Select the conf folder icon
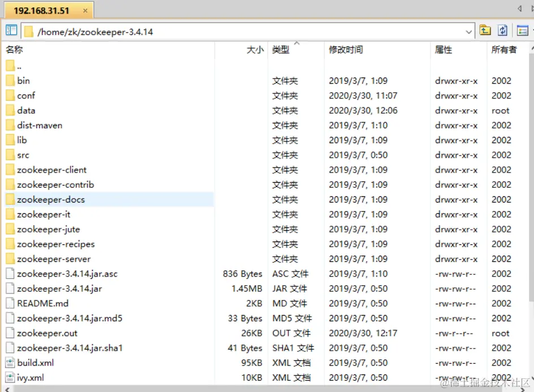 coord(10,96)
